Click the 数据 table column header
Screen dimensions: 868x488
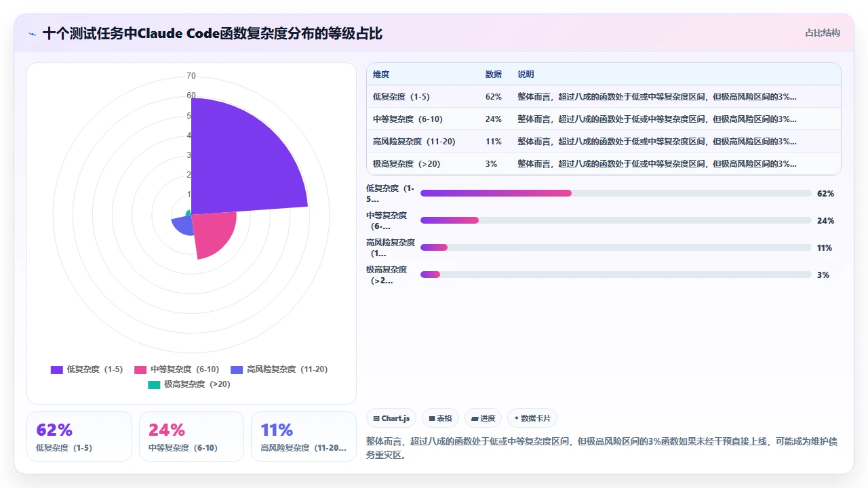click(x=494, y=75)
